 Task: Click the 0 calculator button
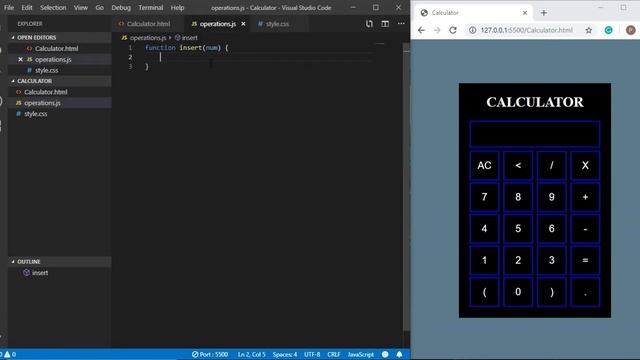tap(518, 292)
